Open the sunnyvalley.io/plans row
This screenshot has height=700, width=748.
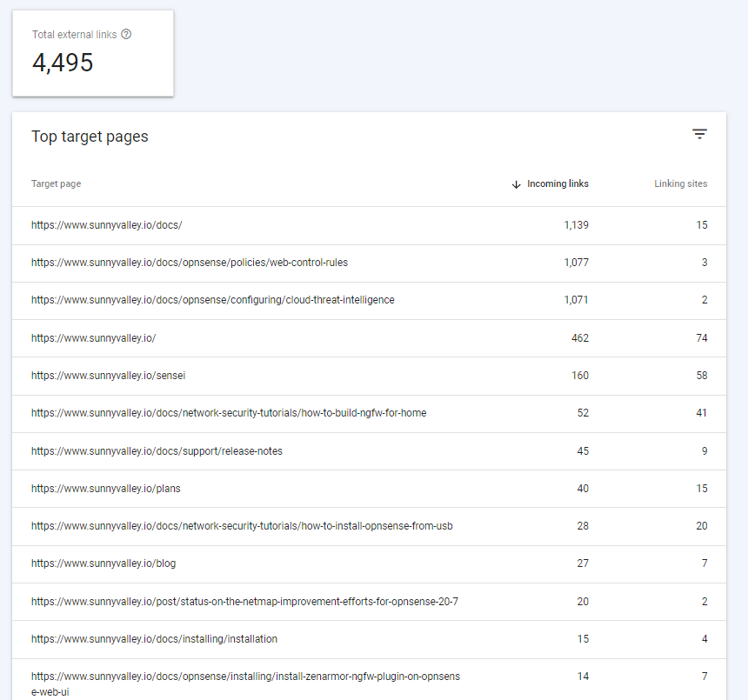pos(370,489)
